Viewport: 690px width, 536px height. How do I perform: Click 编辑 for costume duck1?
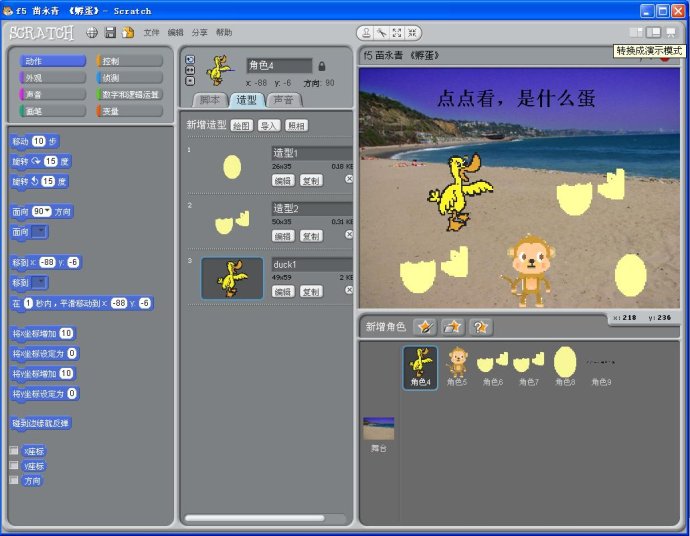tap(283, 291)
